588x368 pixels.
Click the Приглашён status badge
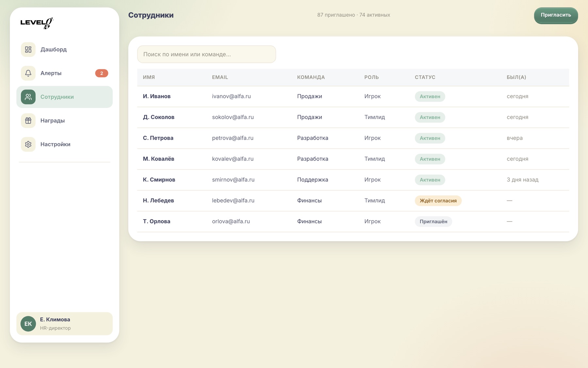433,221
